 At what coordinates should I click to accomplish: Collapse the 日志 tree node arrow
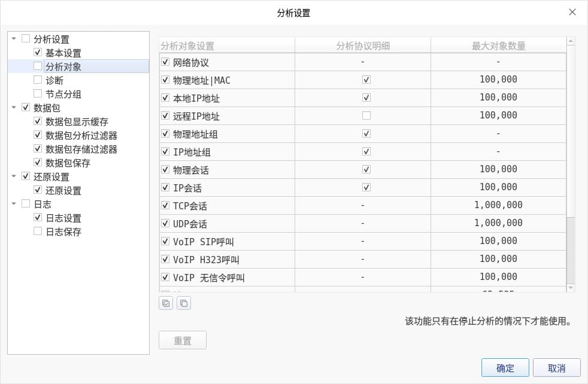[14, 205]
